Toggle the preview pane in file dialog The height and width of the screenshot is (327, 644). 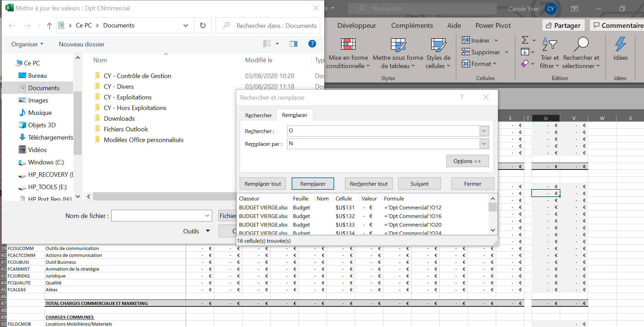293,44
